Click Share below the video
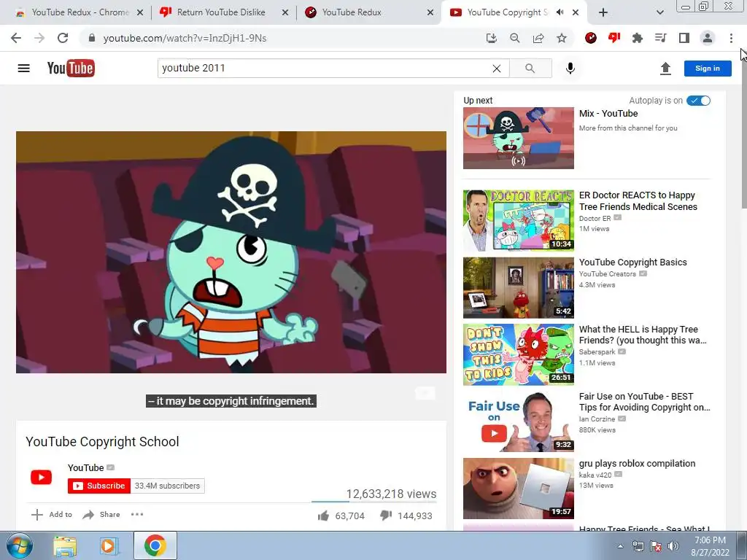This screenshot has height=560, width=747. (101, 514)
